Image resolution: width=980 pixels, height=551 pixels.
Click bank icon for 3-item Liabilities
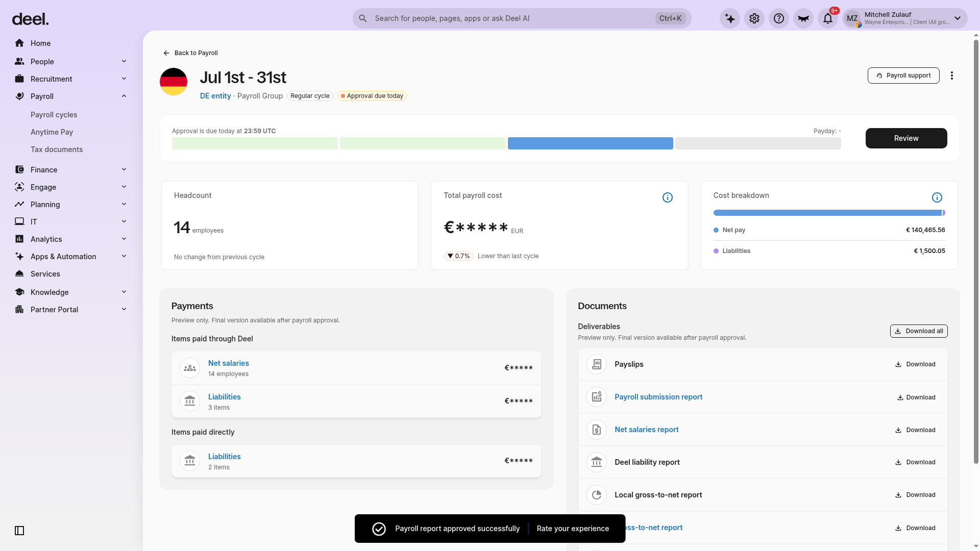click(x=190, y=401)
